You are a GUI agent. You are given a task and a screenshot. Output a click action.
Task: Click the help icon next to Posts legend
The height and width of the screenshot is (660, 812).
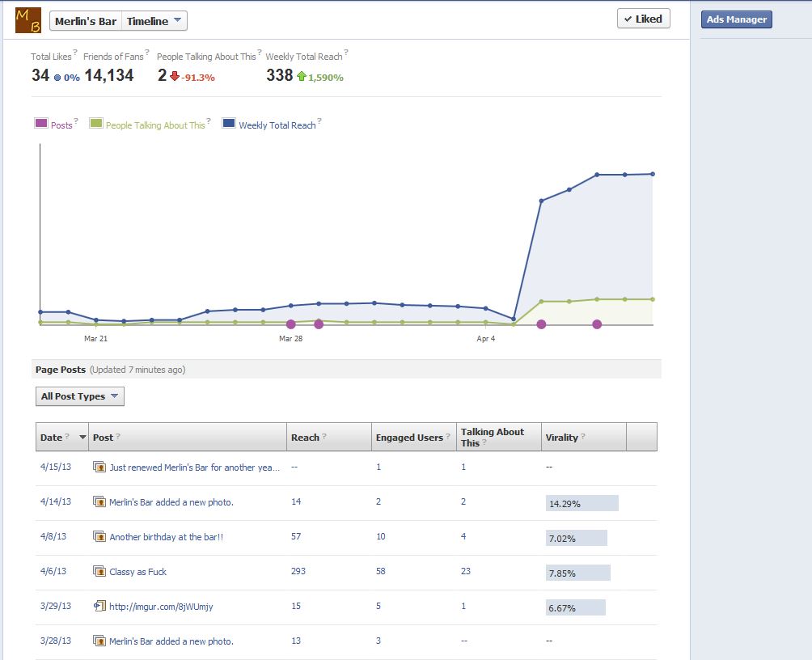pos(75,121)
